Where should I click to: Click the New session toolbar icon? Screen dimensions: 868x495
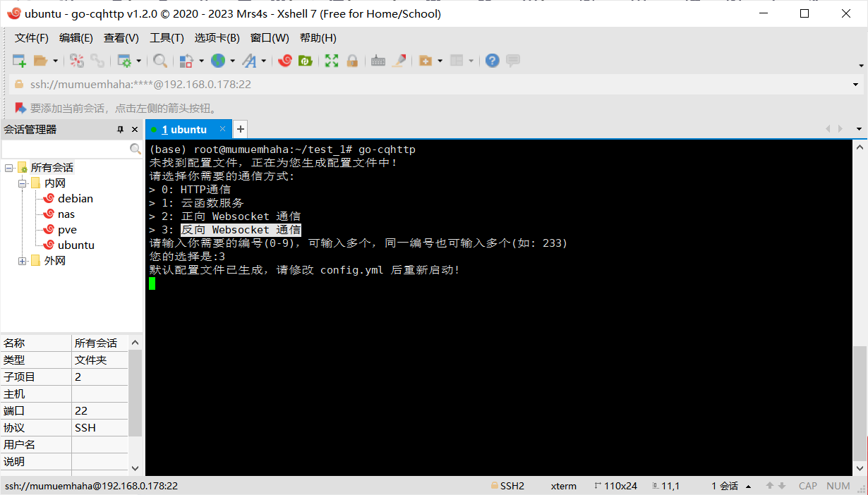click(x=19, y=61)
